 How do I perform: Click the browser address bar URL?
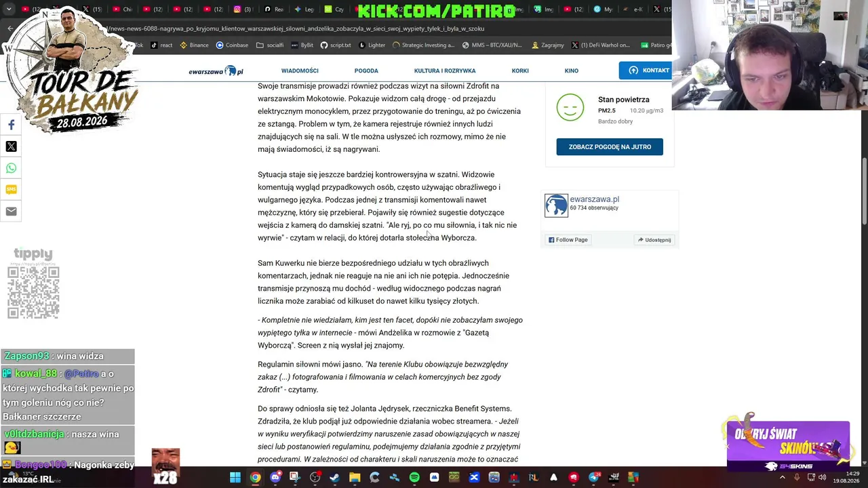[295, 29]
